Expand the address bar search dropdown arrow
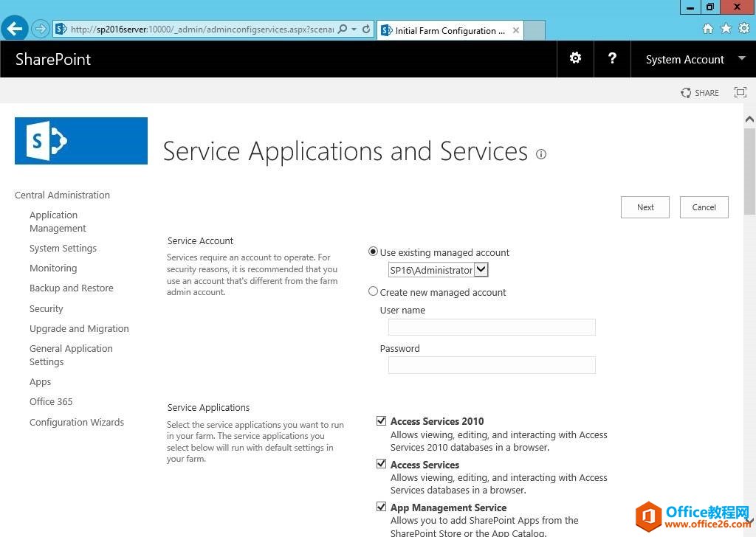Viewport: 756px width, 537px height. pyautogui.click(x=354, y=30)
